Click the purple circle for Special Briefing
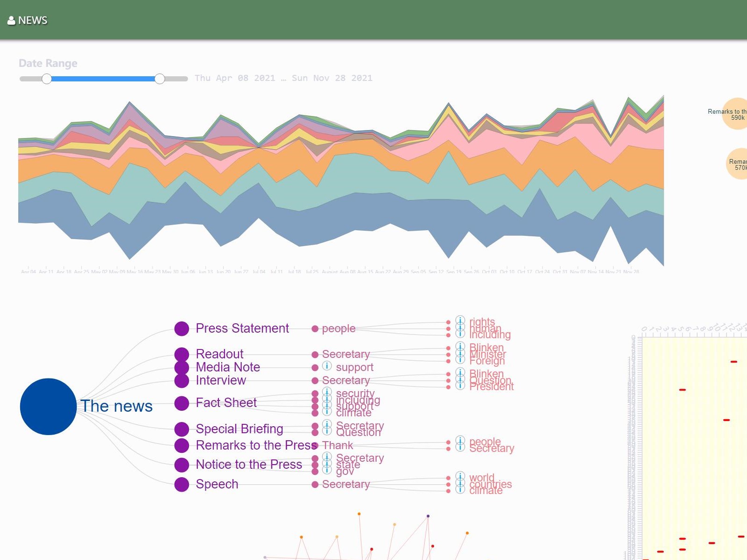747x560 pixels. pos(181,429)
